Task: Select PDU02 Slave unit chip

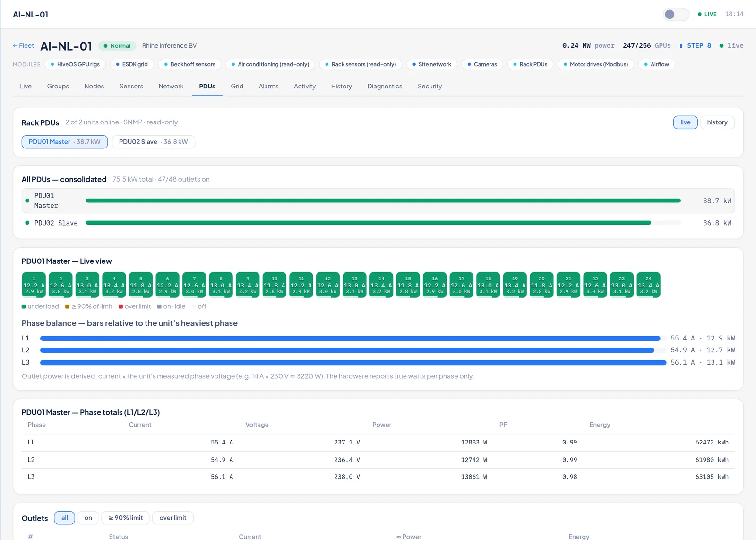Action: [x=154, y=142]
